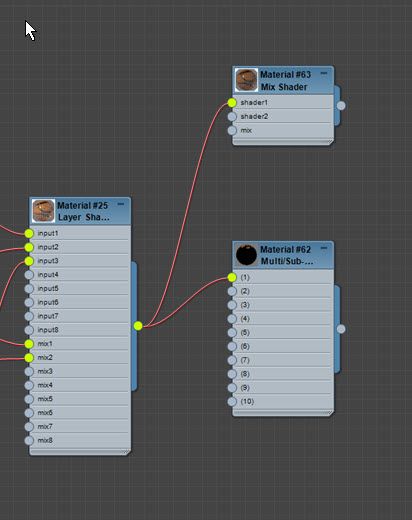The width and height of the screenshot is (412, 520).
Task: Click the (2) socket on Multi/Sub node
Action: 232,291
